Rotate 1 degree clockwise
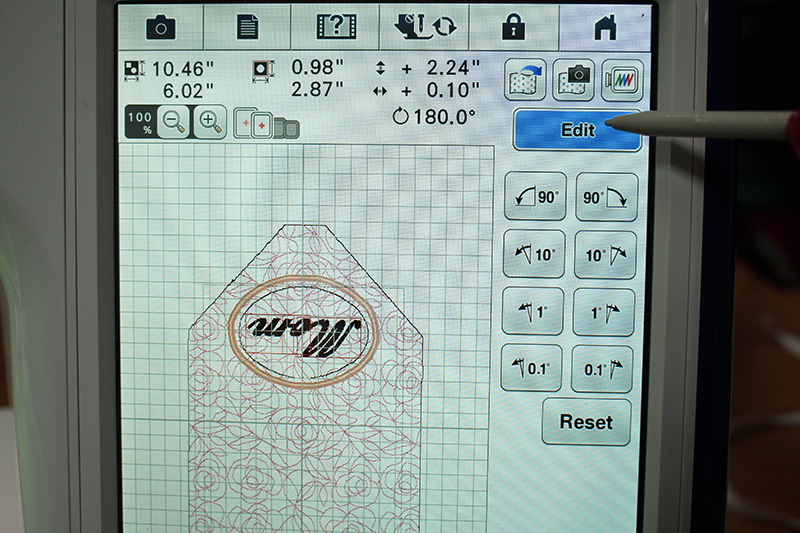The image size is (800, 533). [x=604, y=312]
